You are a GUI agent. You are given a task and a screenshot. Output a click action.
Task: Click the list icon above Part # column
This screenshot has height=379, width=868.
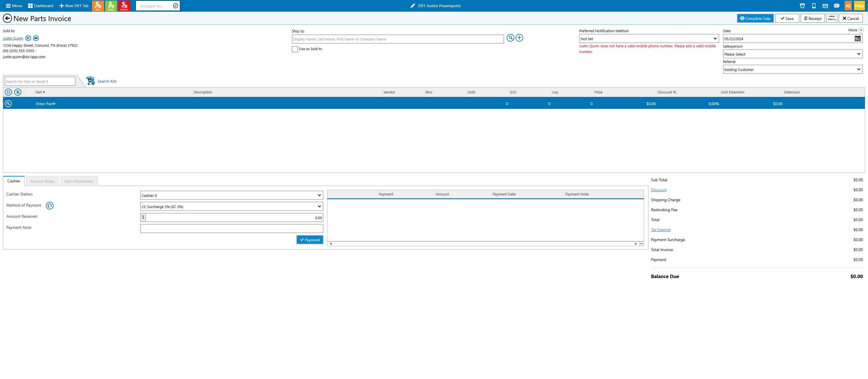coord(9,92)
